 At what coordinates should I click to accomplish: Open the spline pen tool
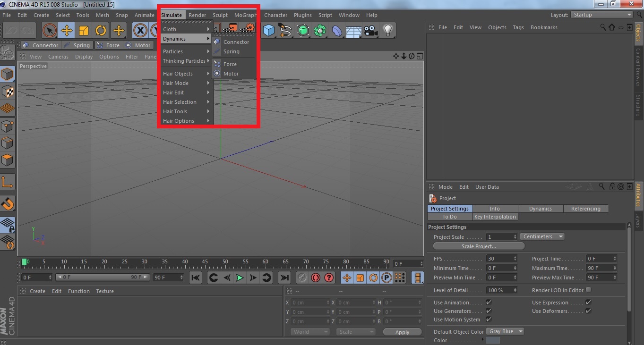click(285, 31)
